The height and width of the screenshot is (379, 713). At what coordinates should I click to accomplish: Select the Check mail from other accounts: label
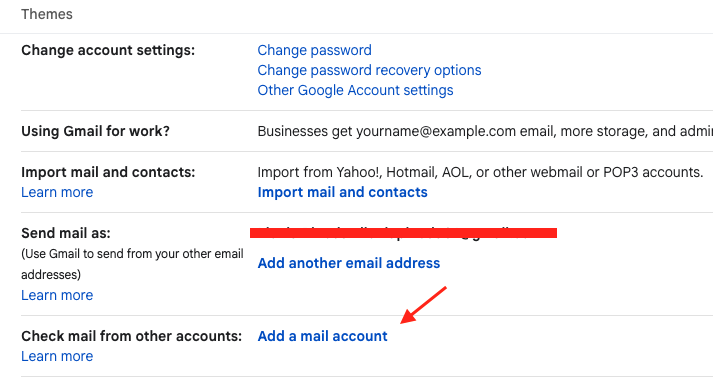tap(131, 336)
